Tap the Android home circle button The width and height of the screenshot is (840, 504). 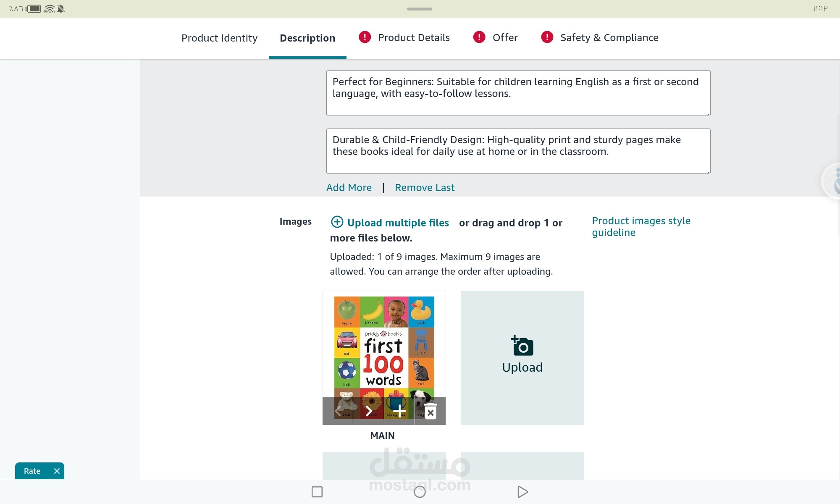click(x=420, y=491)
